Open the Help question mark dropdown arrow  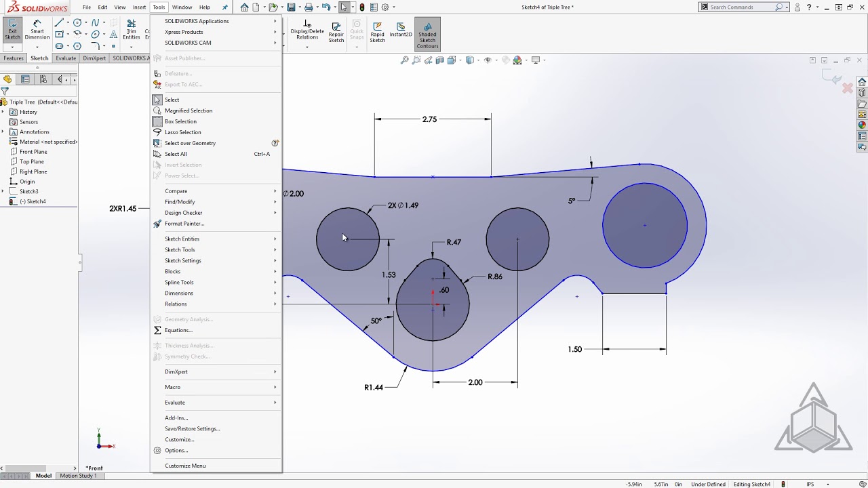818,7
